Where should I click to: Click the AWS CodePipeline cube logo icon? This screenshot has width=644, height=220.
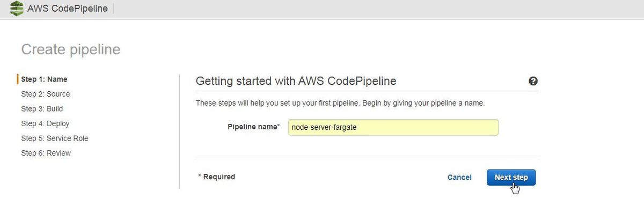pos(17,9)
